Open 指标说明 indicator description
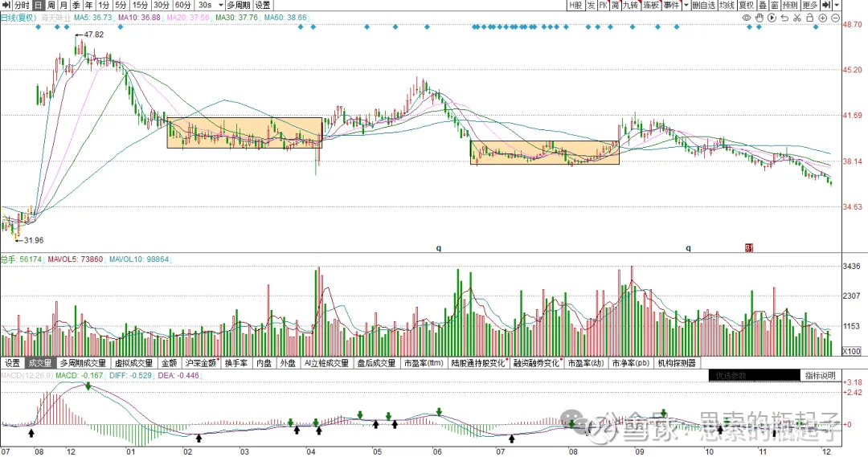868x457 pixels. click(821, 375)
